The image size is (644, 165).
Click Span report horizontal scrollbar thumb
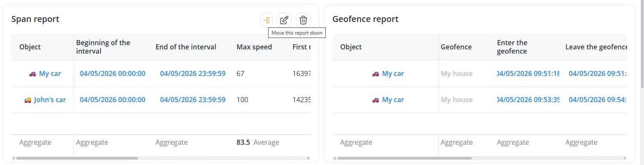coord(77,158)
